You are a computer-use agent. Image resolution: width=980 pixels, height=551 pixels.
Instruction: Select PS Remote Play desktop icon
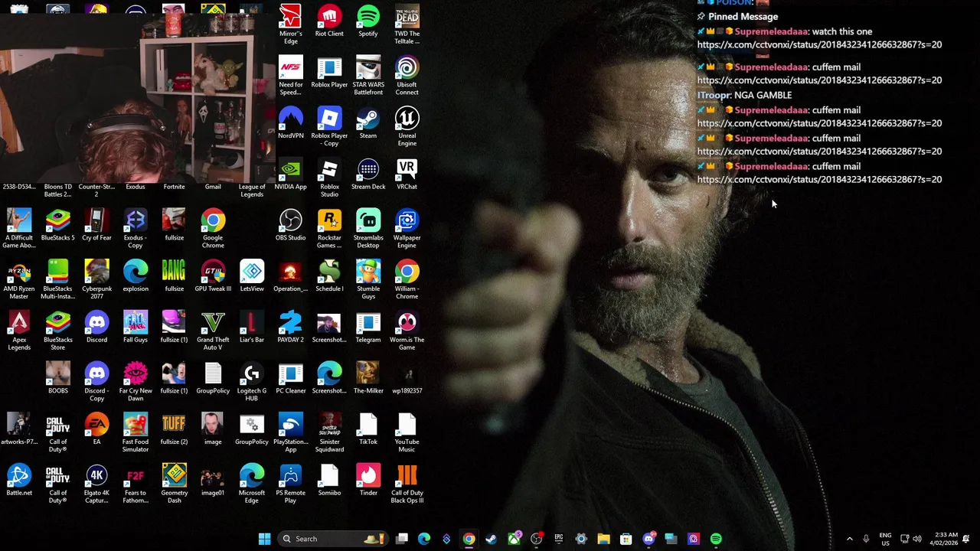290,483
